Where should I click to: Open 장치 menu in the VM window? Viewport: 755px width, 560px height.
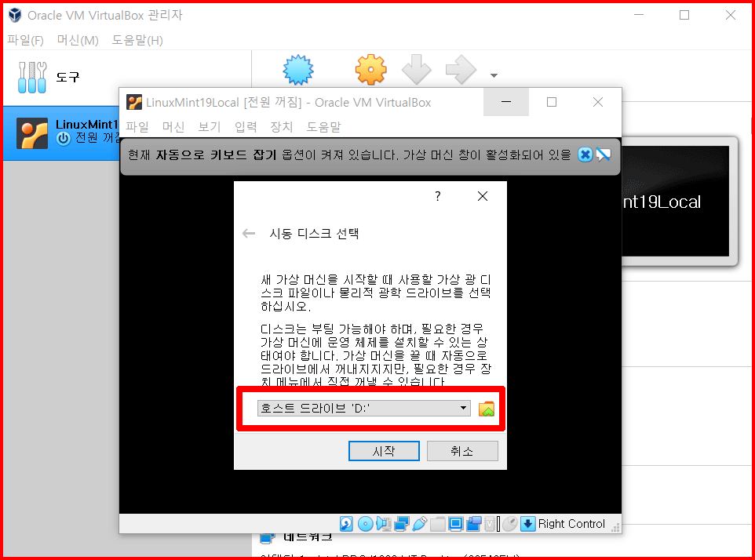[282, 126]
